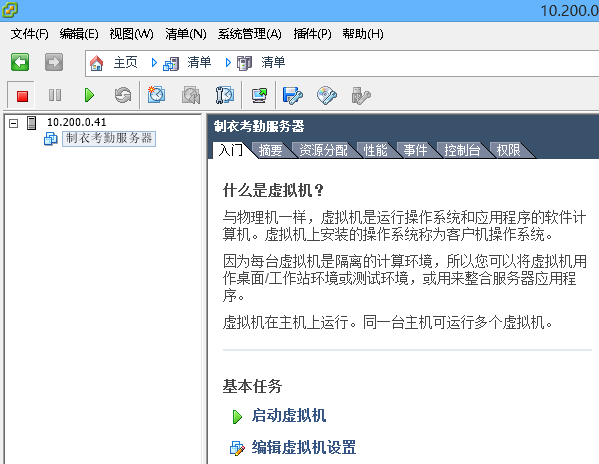Collapse the 10.200.0.41 host tree node
599x464 pixels.
point(14,123)
